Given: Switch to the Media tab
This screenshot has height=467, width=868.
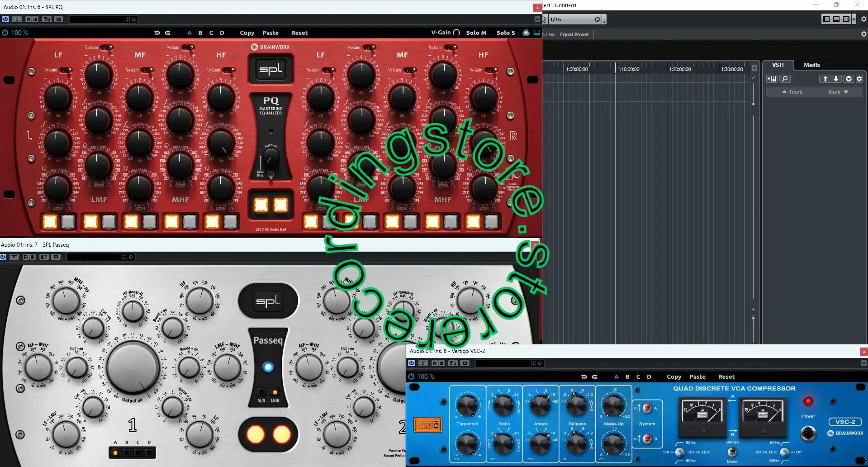Looking at the screenshot, I should tap(811, 65).
